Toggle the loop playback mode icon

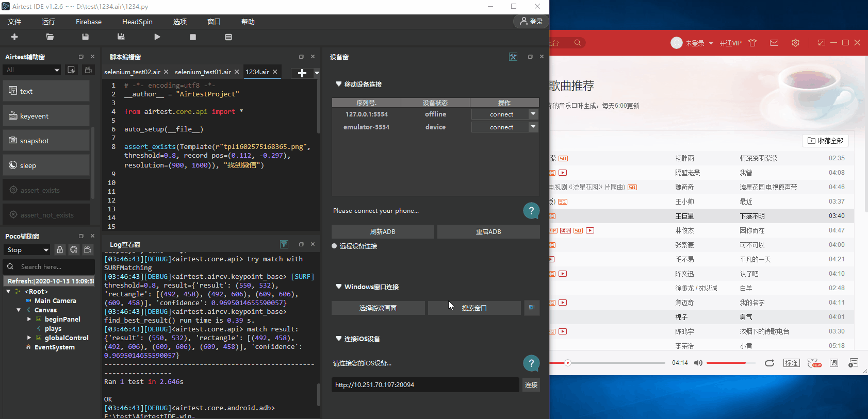(x=769, y=363)
